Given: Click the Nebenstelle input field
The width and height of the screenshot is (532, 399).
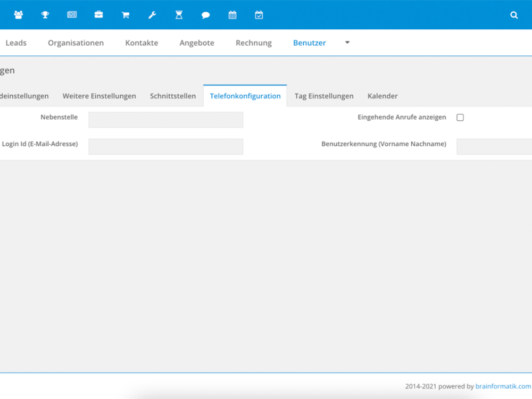Looking at the screenshot, I should [x=165, y=120].
